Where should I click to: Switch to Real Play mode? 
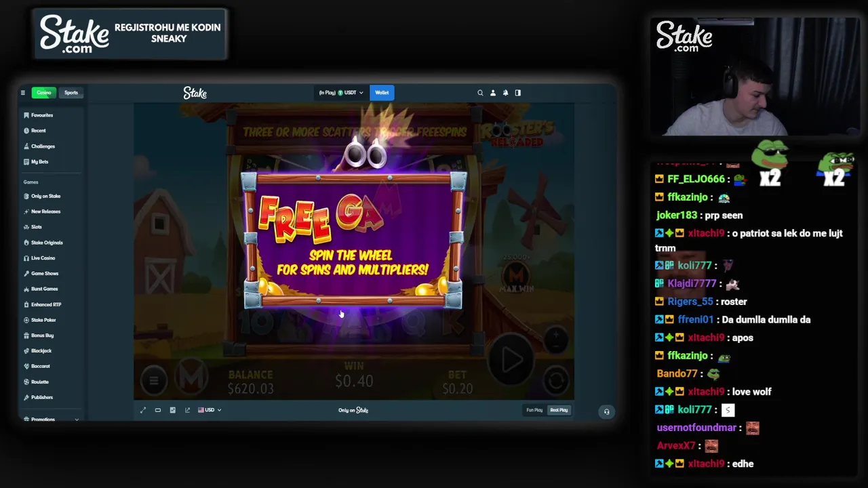pos(559,410)
